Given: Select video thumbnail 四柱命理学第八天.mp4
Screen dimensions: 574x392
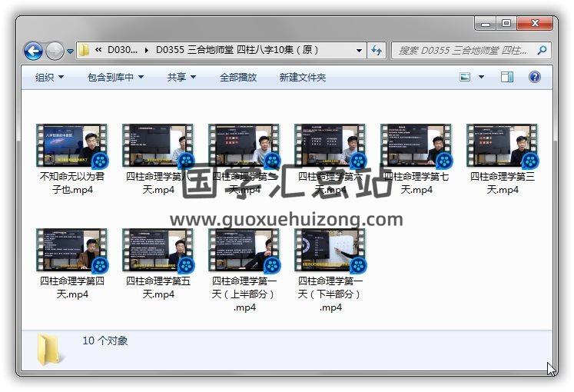Looking at the screenshot, I should click(158, 146).
